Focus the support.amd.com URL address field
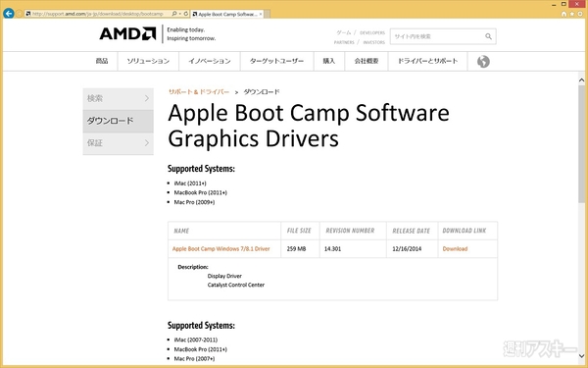Viewport: 588px width, 368px height. 97,14
